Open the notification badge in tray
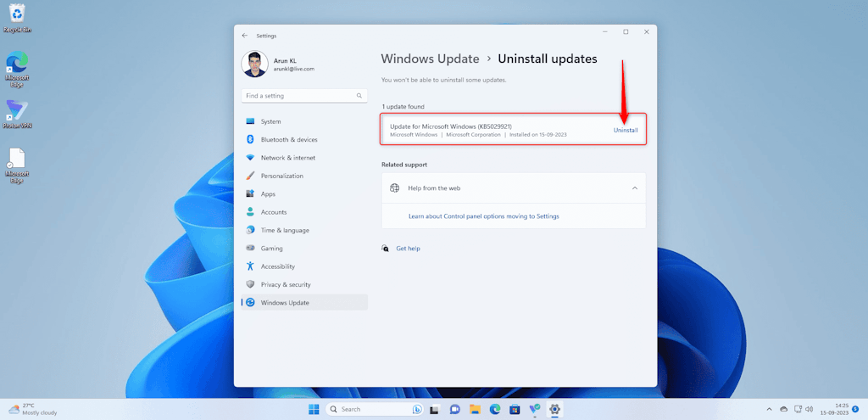The image size is (868, 420). (855, 409)
